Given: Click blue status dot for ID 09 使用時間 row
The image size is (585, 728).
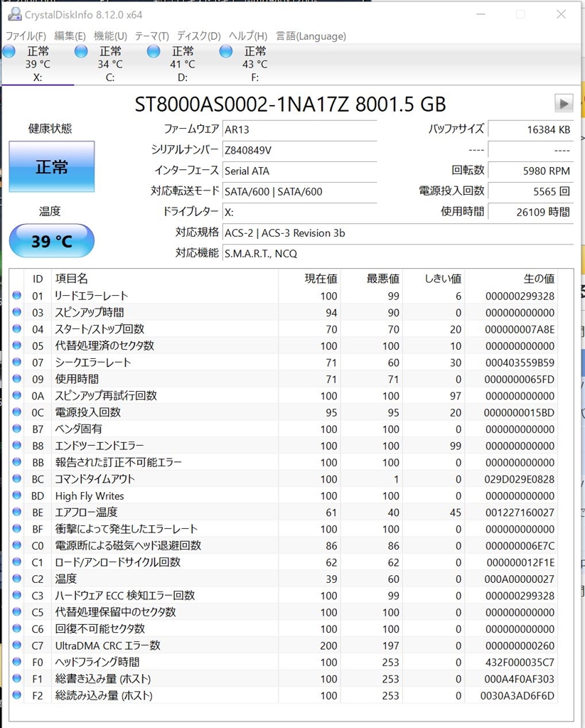Looking at the screenshot, I should pos(17,379).
